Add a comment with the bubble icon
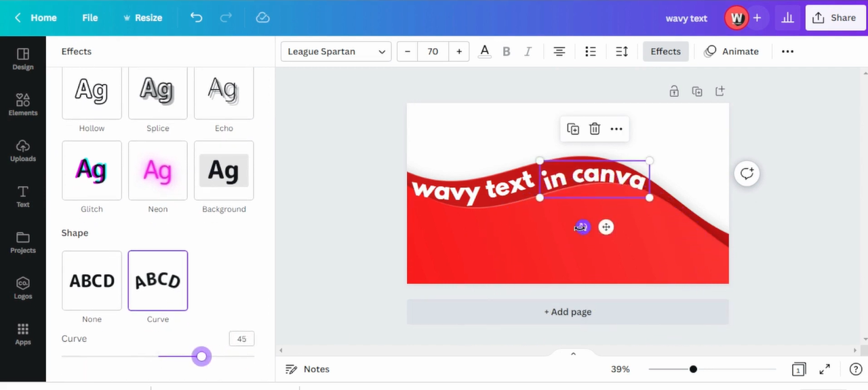The image size is (868, 390). click(x=747, y=174)
